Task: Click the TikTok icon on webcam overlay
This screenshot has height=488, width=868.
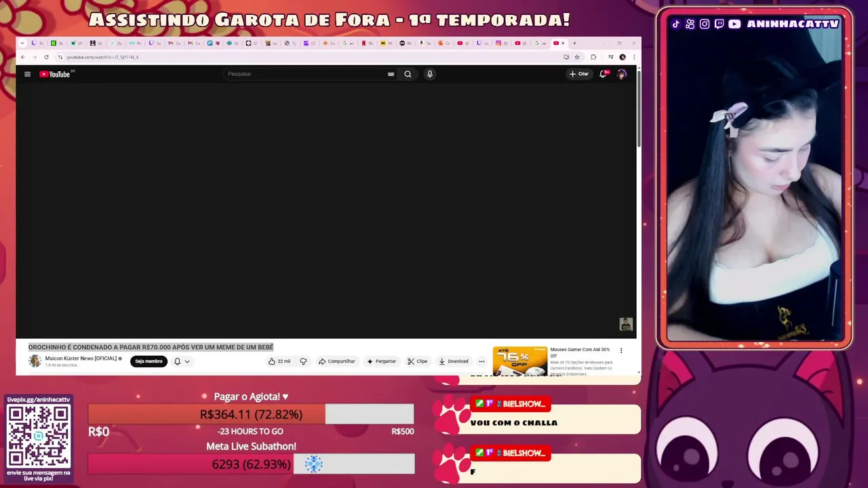Action: (x=675, y=24)
